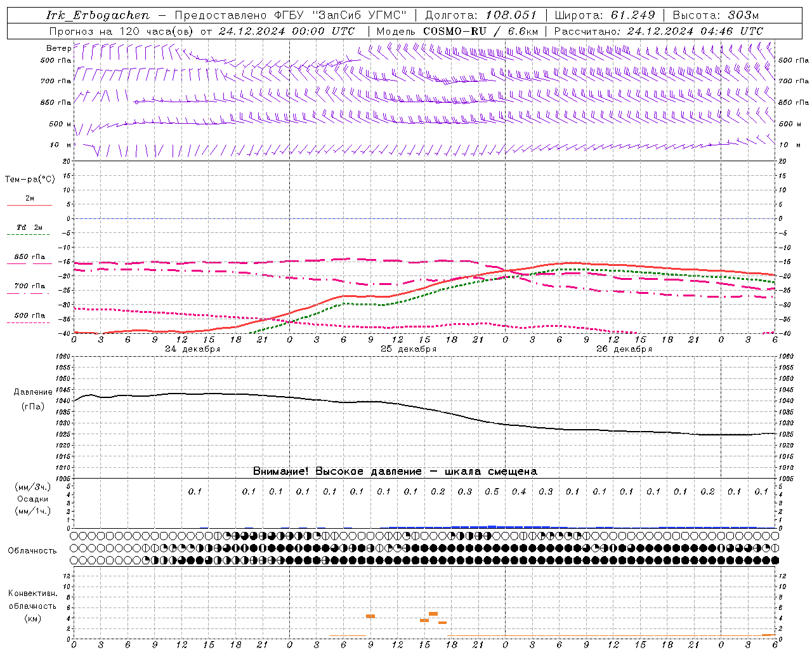Click the (гПа) unit label under Давление
The image size is (812, 650).
(33, 407)
